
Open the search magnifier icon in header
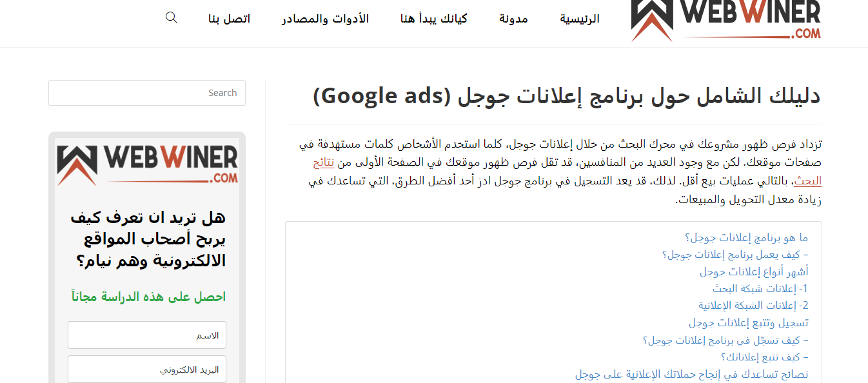172,17
